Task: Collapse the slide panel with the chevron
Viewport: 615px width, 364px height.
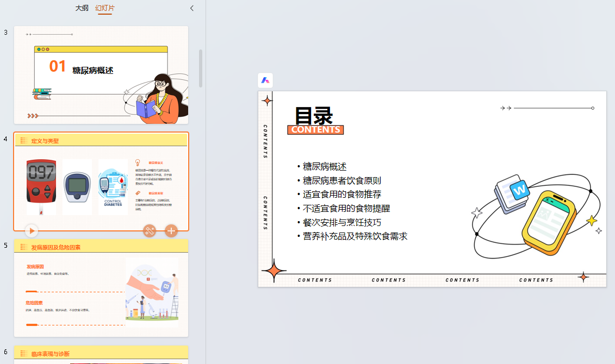Action: point(192,8)
